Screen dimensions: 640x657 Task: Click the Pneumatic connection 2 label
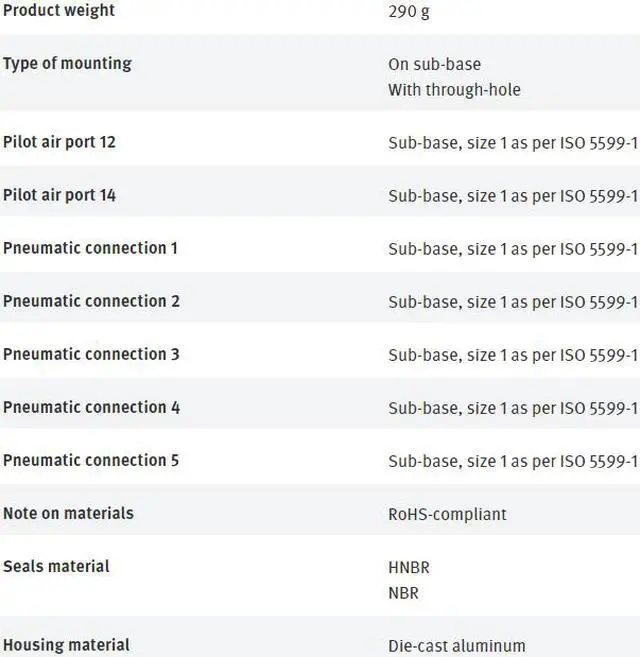[x=91, y=301]
